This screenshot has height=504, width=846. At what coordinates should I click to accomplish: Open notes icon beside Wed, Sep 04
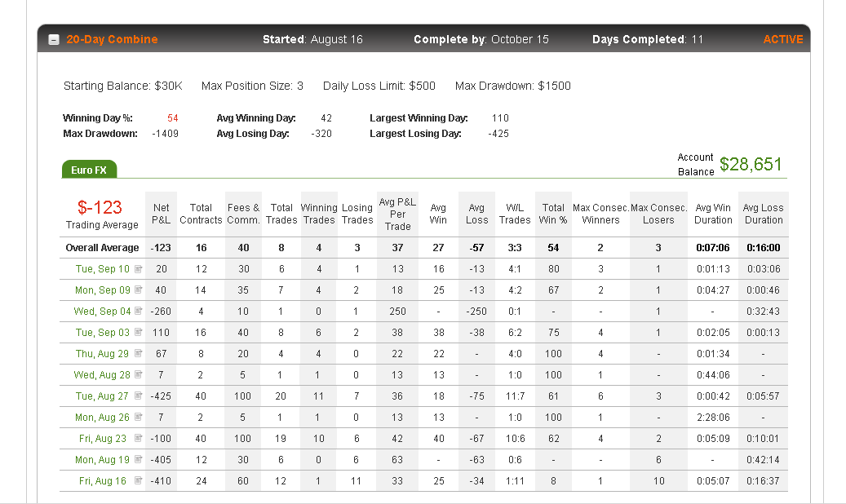click(139, 311)
